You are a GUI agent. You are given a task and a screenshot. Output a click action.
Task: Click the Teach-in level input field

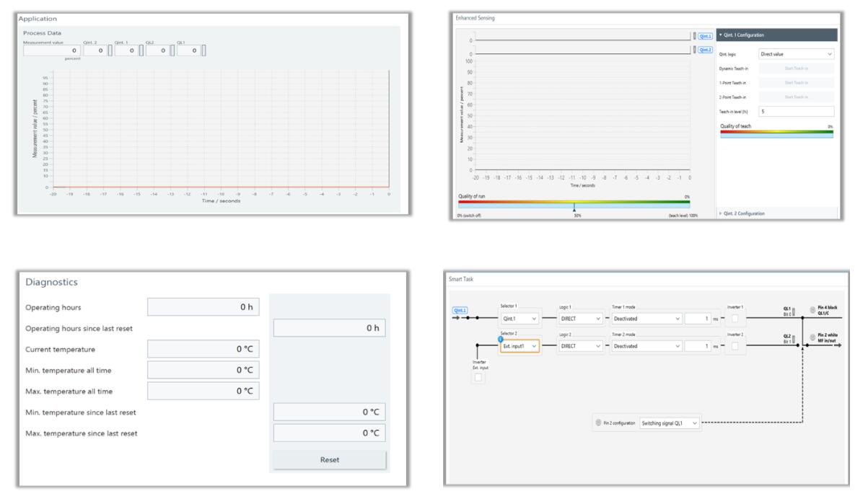coord(797,111)
